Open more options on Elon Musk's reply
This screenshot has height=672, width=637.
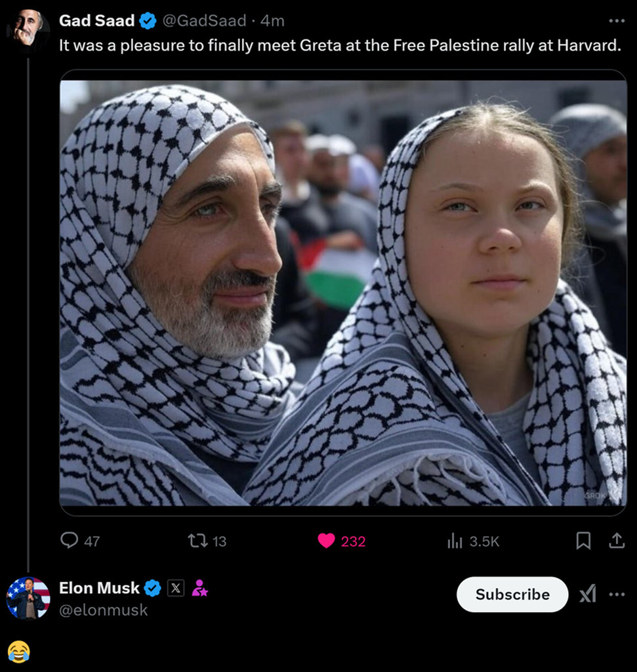[x=616, y=595]
